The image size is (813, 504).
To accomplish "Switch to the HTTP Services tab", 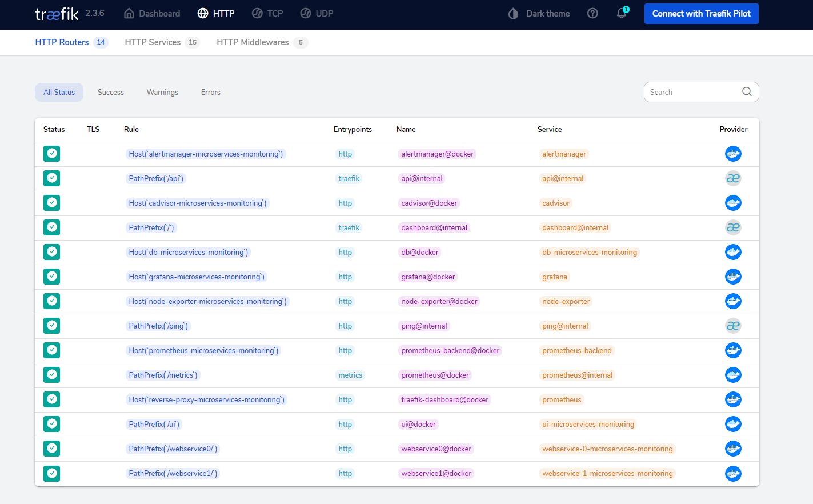I will pyautogui.click(x=162, y=42).
